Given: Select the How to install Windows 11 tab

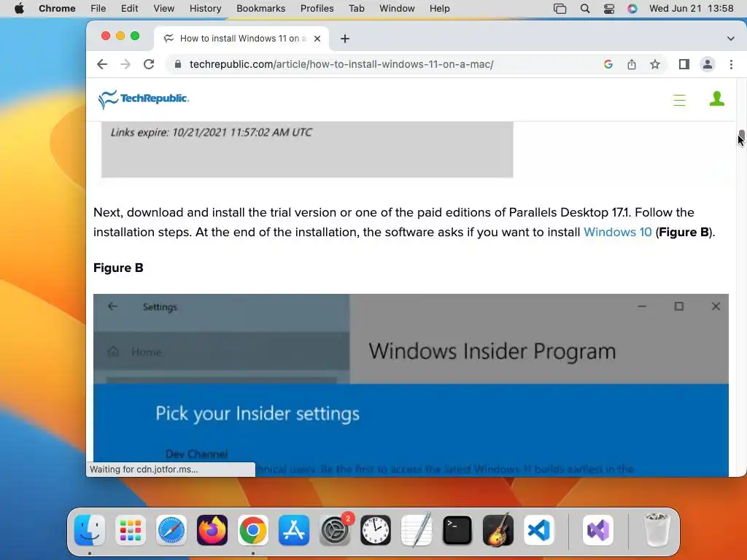Looking at the screenshot, I should click(x=241, y=39).
